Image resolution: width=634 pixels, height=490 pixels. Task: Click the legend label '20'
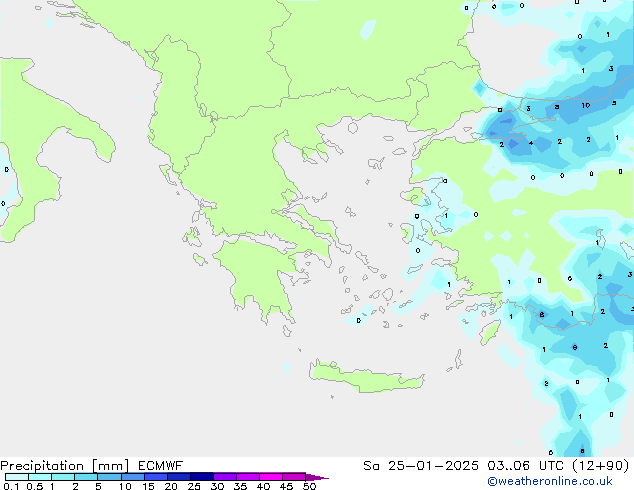point(171,486)
